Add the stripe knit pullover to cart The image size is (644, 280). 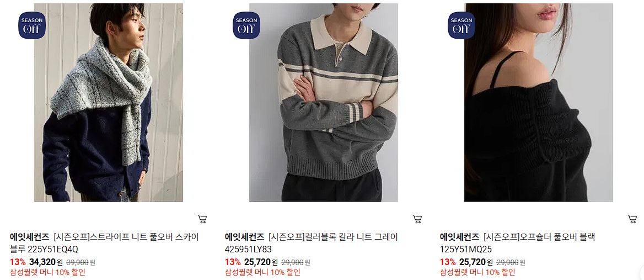click(x=202, y=219)
